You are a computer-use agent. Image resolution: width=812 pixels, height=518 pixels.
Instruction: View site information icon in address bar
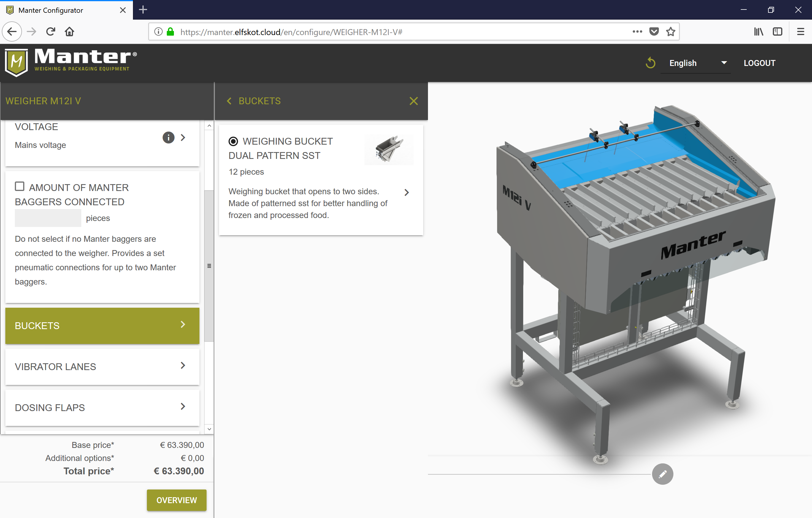pyautogui.click(x=158, y=32)
